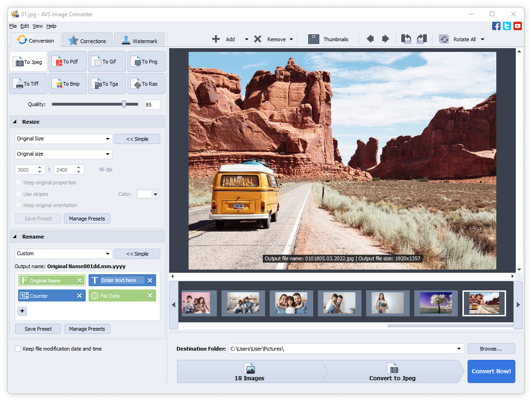The image size is (532, 402).
Task: Select the white tree thumbnail
Action: tap(436, 303)
